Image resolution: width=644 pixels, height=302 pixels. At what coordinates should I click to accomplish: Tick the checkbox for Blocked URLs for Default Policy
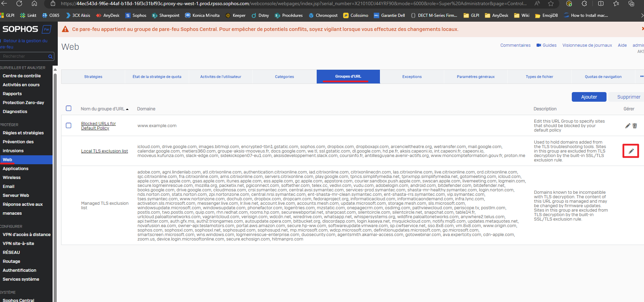(69, 125)
